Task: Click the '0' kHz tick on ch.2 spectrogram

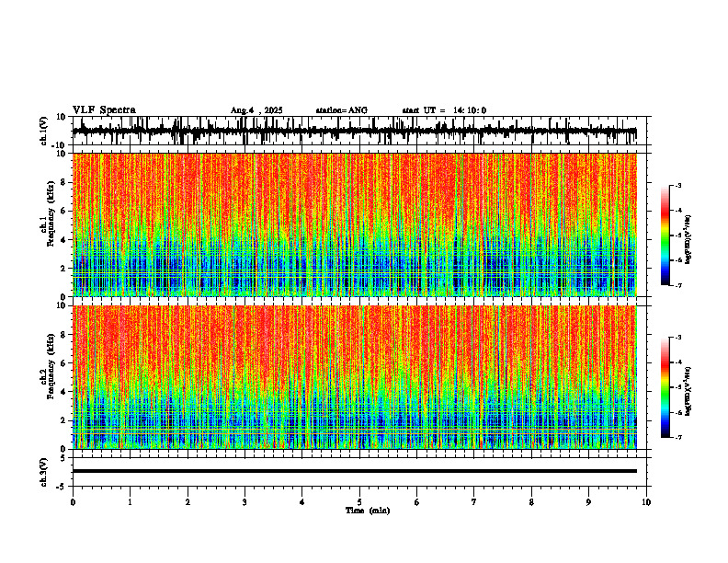Action: point(64,449)
